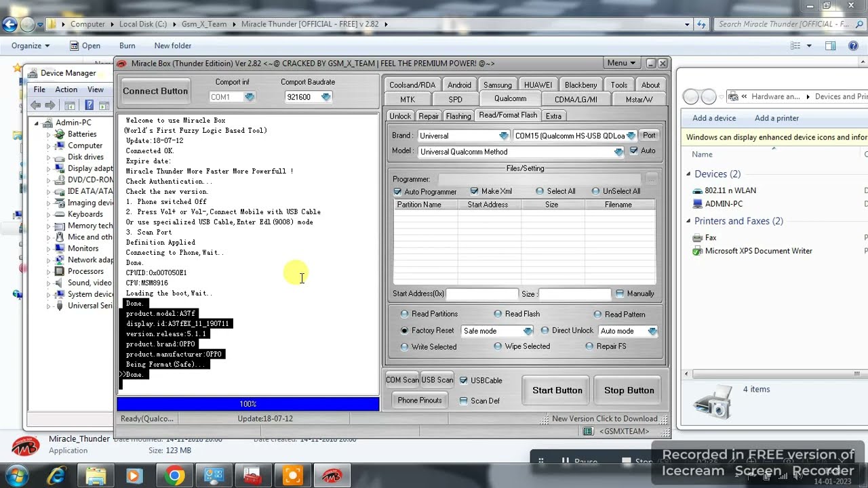Select the Fax printer icon
Image resolution: width=868 pixels, height=488 pixels.
pyautogui.click(x=698, y=238)
